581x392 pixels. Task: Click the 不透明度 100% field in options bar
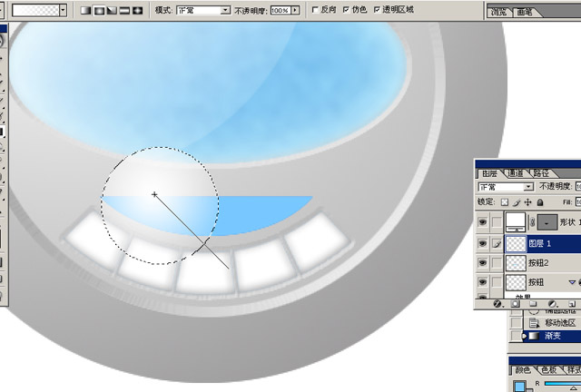click(x=281, y=10)
